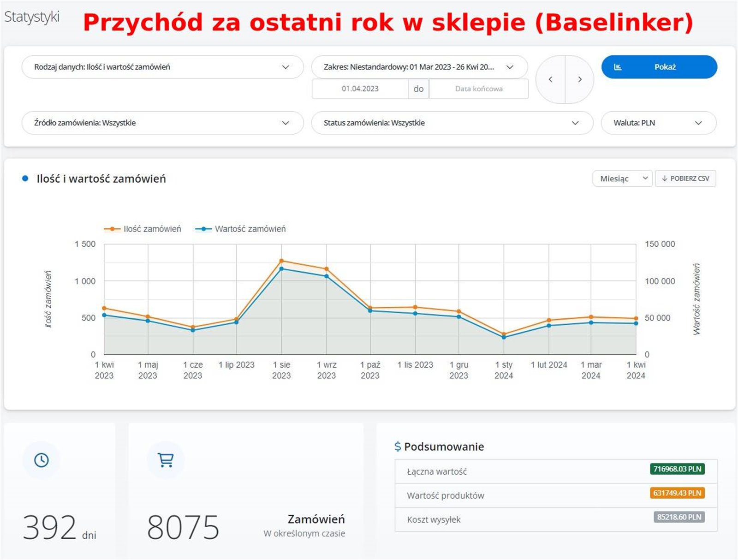Click the blue dot beside chart title
Screen dimensions: 738x560
25,179
